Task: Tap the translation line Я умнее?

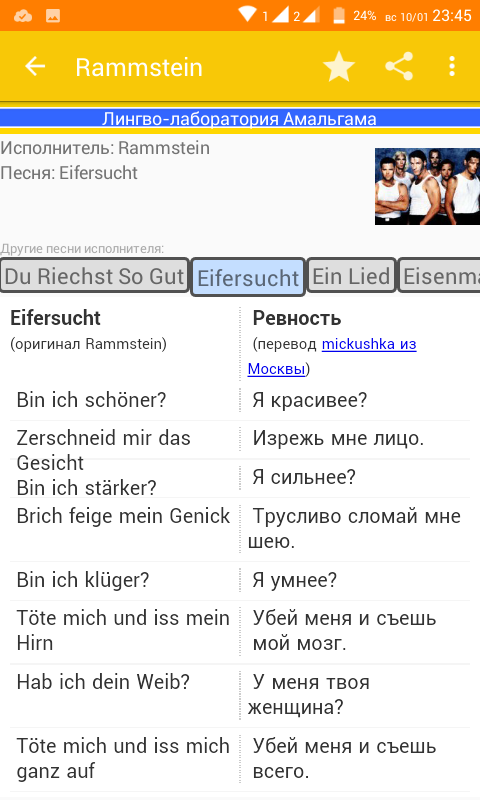Action: point(295,580)
